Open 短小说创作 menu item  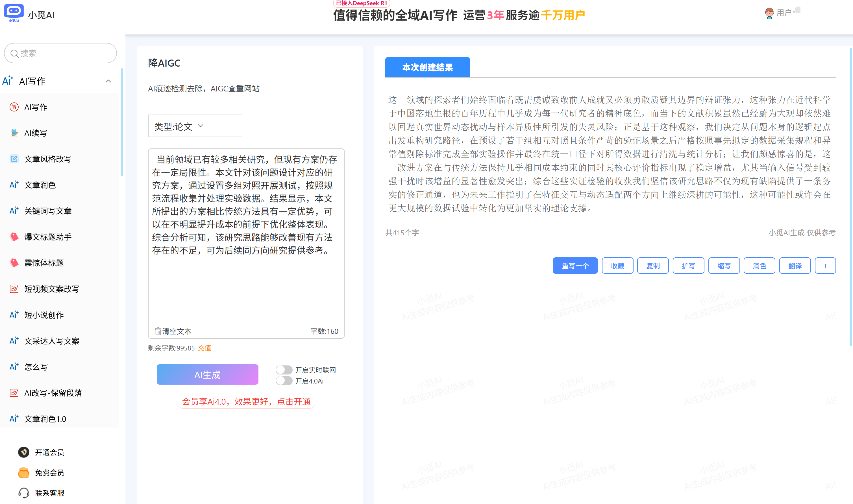pos(44,315)
